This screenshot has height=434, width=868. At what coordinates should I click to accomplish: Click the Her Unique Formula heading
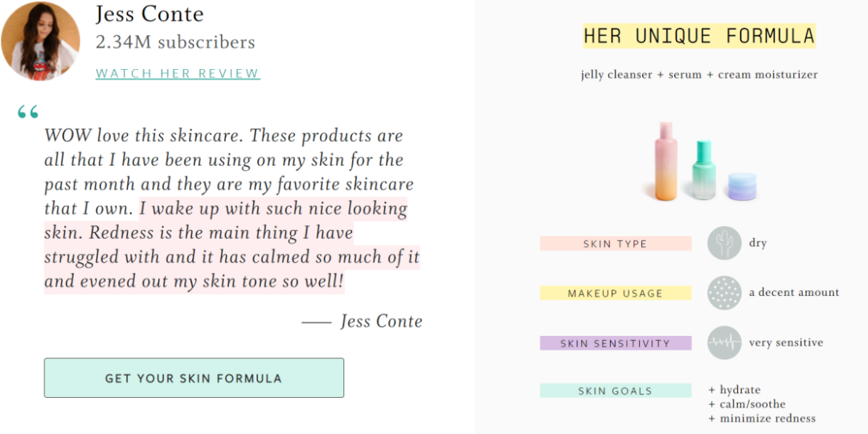click(x=699, y=36)
